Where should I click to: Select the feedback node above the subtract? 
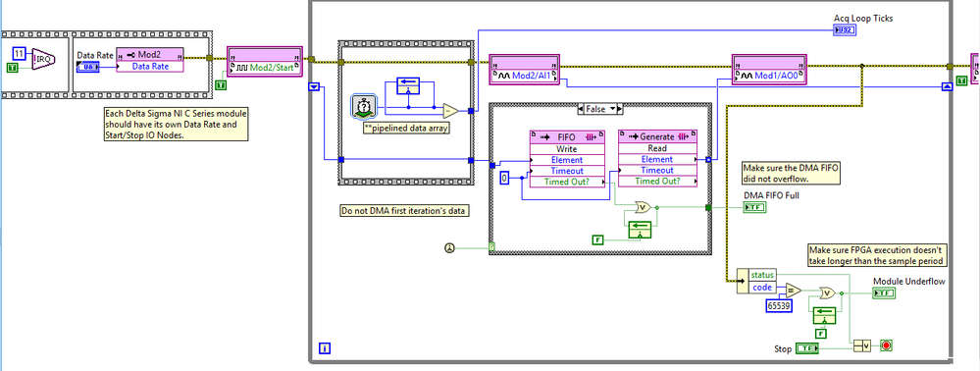(409, 86)
